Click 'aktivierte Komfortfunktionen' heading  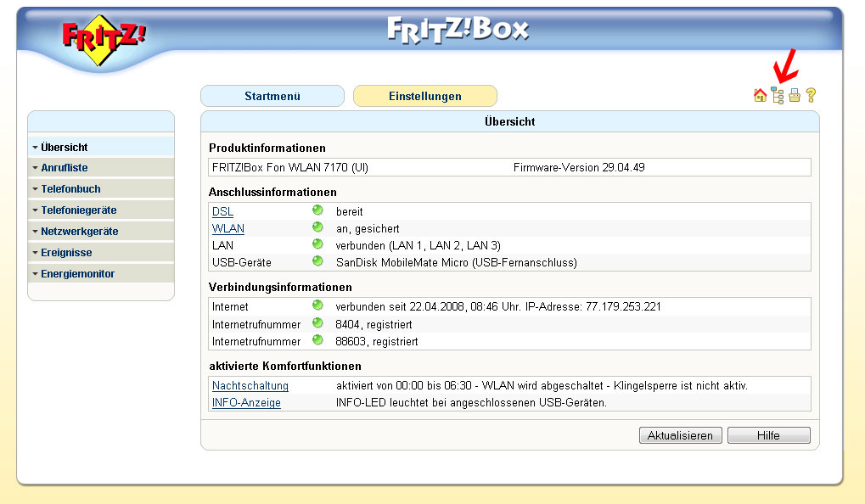285,366
